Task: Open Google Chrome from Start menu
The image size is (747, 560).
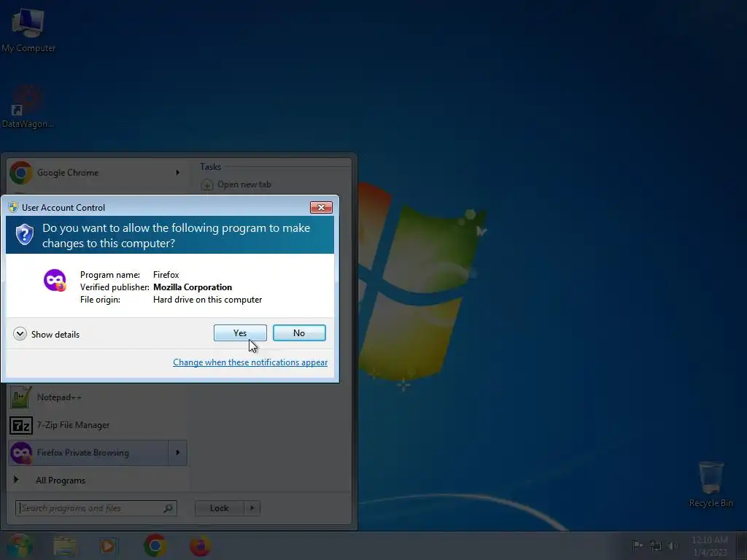Action: click(x=98, y=172)
